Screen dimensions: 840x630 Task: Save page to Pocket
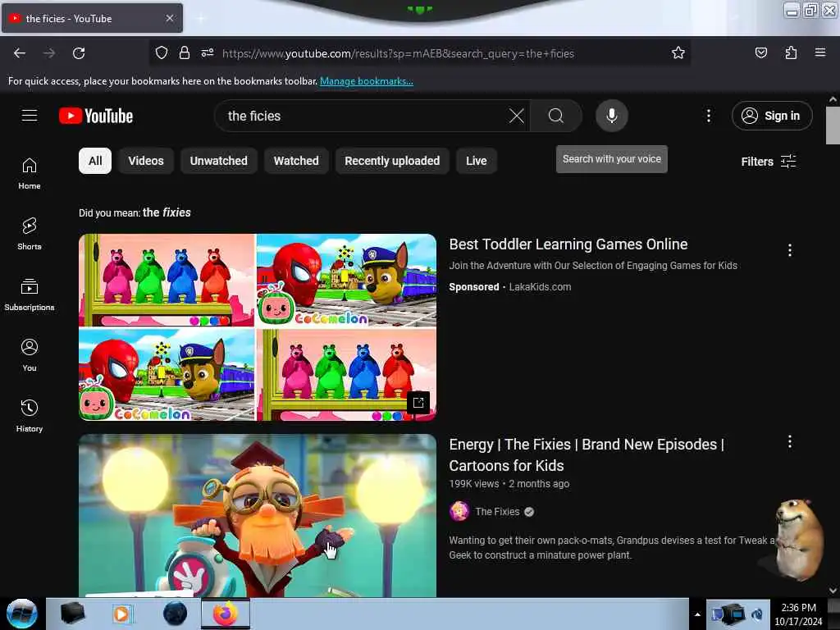coord(760,53)
